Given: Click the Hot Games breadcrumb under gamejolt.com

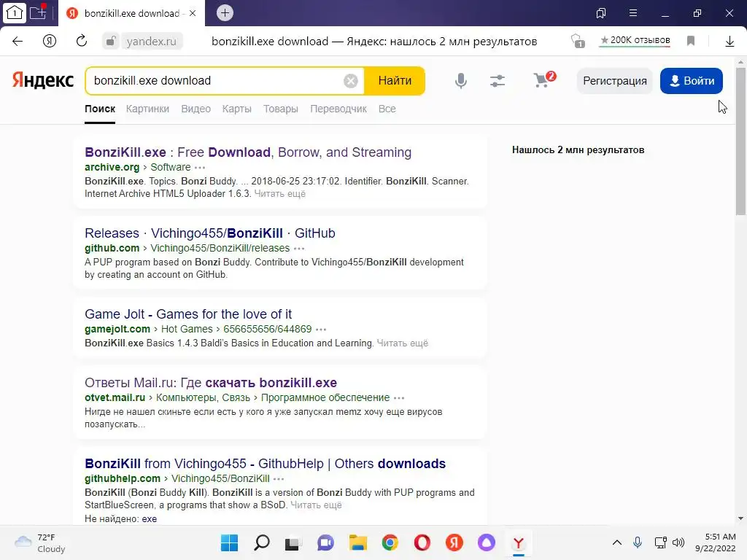Looking at the screenshot, I should [187, 329].
